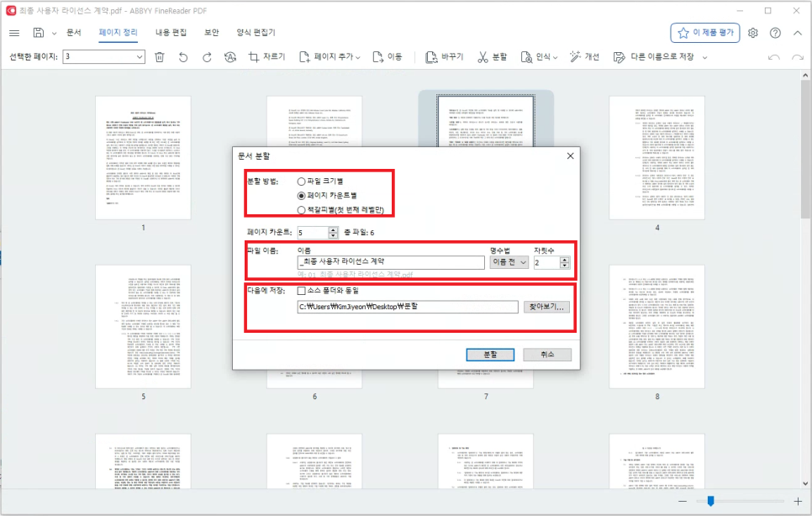Toggle the 소스 폴더와 동일 checkbox

301,291
